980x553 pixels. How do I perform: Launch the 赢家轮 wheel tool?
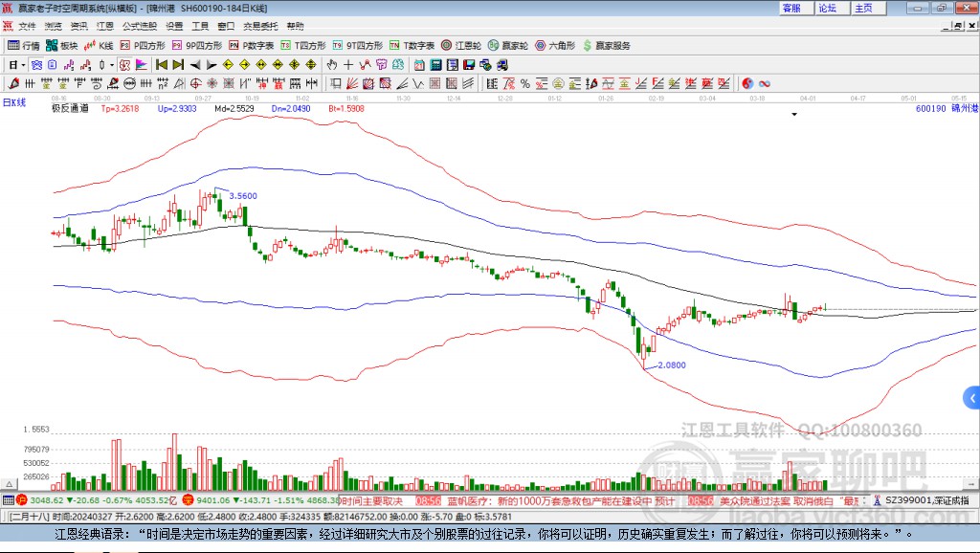[508, 46]
